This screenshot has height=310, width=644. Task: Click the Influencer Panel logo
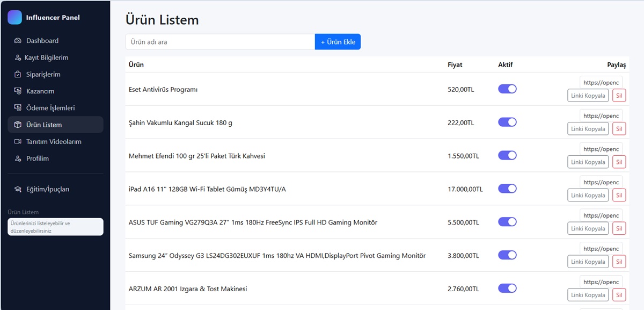14,17
